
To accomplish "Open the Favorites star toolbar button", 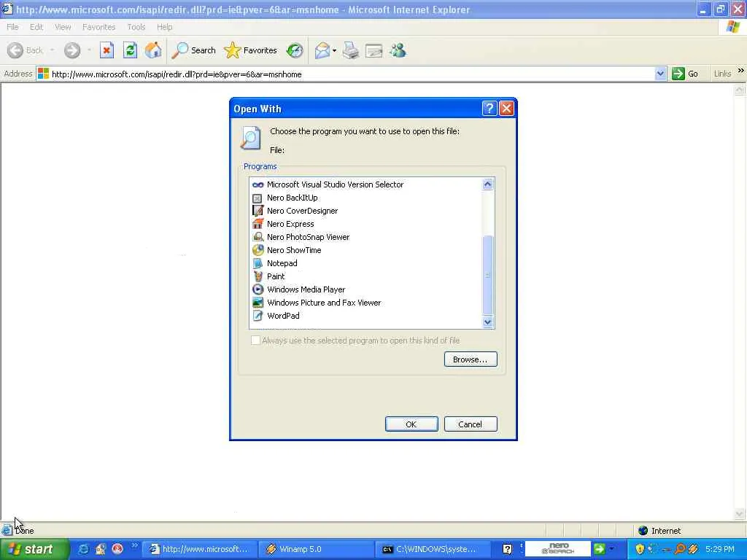I will (250, 50).
